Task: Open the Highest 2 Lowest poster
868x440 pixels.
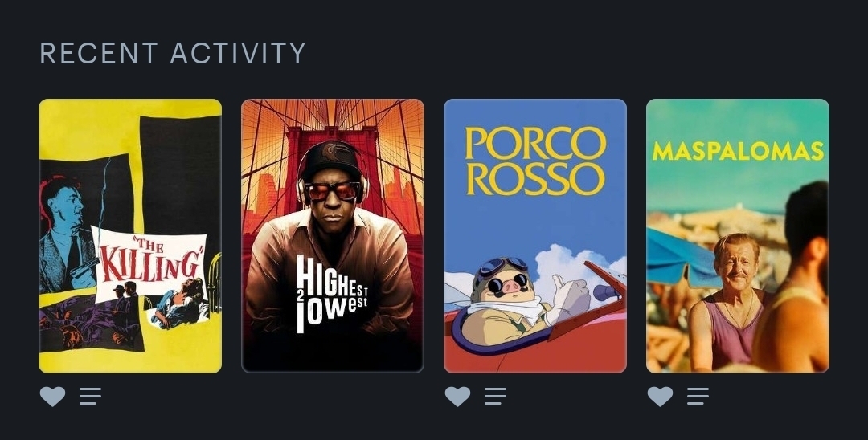Action: (333, 236)
